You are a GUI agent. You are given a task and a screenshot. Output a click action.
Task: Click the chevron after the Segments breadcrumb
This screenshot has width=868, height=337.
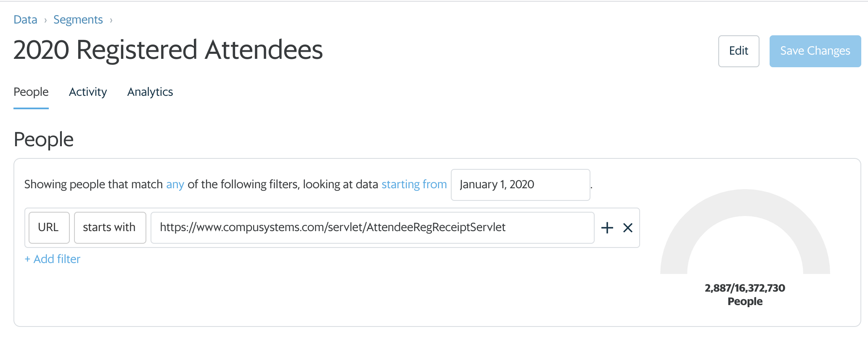coord(111,19)
